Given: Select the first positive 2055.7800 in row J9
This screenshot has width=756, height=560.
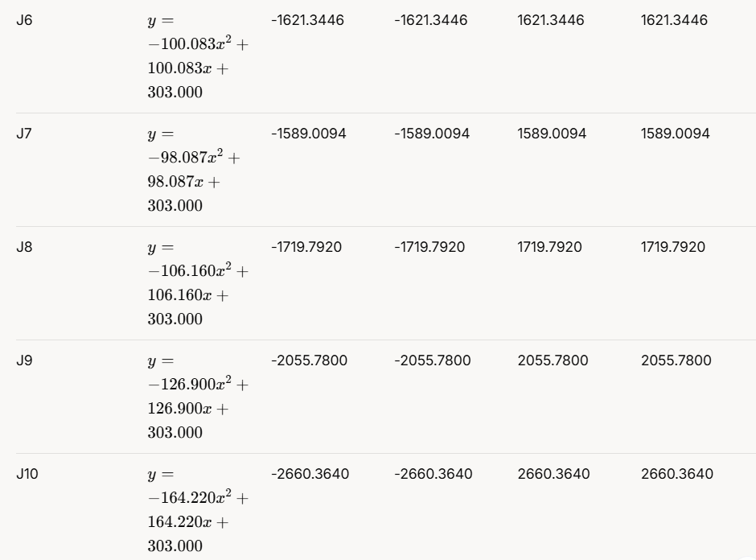Looking at the screenshot, I should tap(553, 360).
